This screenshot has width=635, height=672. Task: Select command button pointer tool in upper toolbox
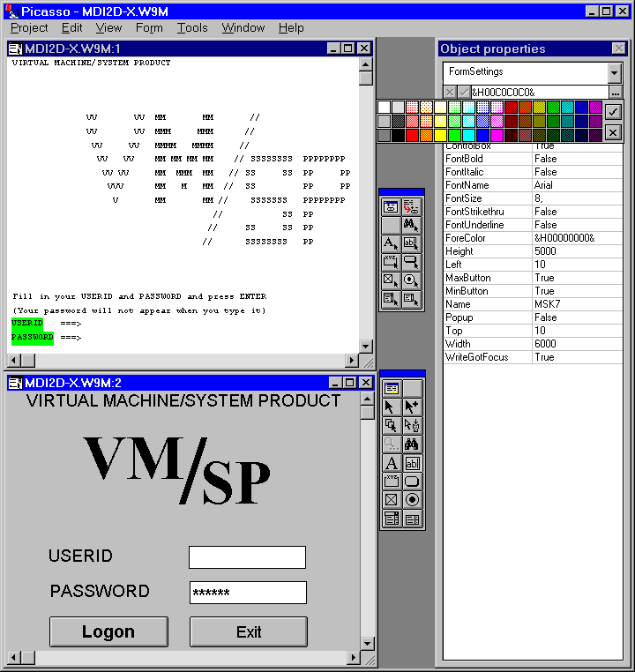click(x=411, y=262)
